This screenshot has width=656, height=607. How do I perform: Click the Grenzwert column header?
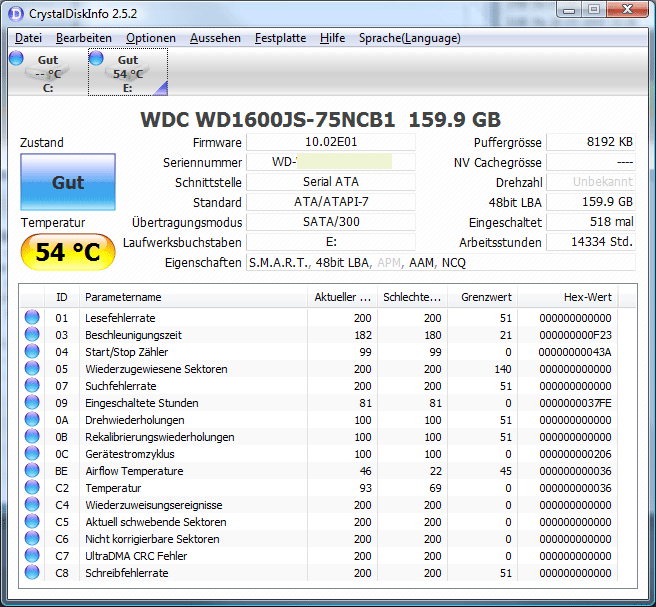[x=482, y=297]
